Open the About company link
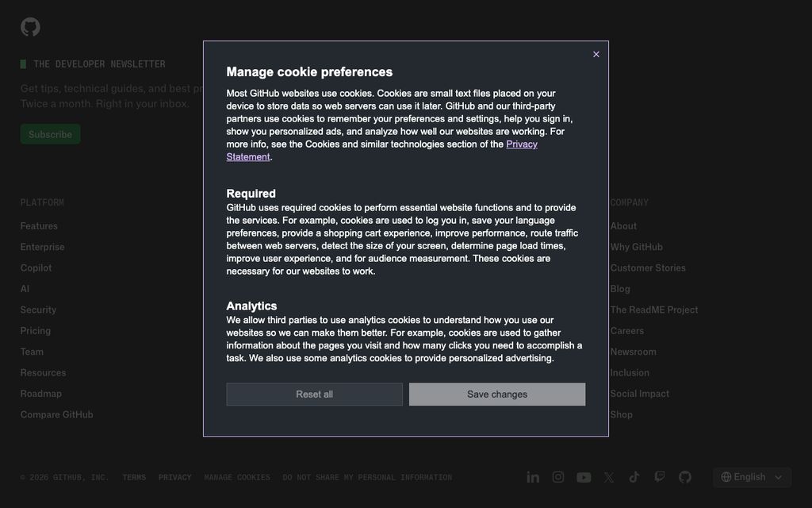Viewport: 812px width, 508px height. pyautogui.click(x=623, y=226)
